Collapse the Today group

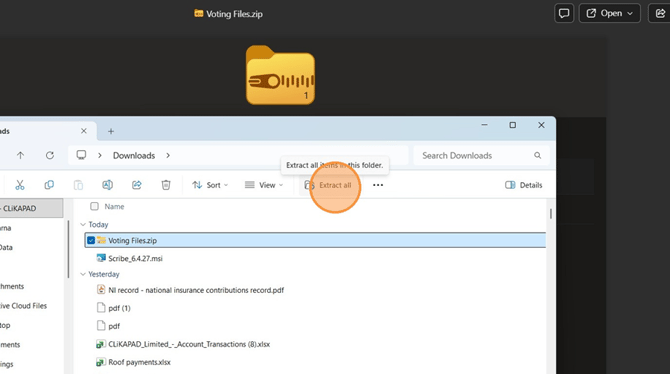click(83, 224)
